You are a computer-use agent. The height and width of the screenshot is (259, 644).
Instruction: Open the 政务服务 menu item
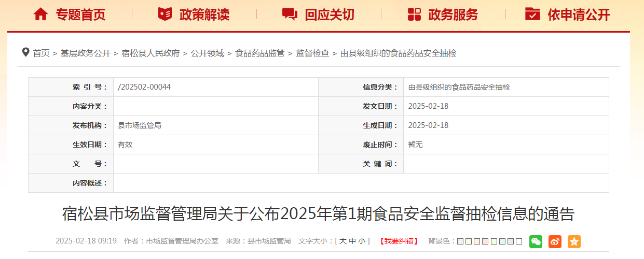tap(453, 15)
